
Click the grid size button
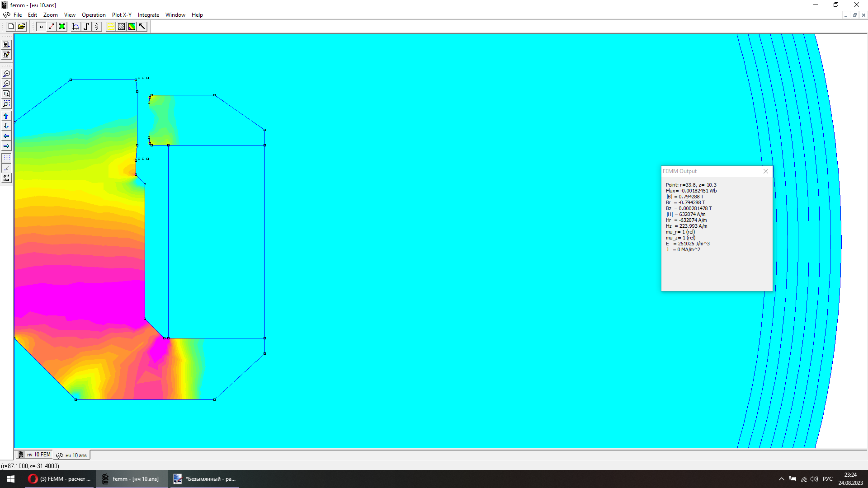point(6,178)
